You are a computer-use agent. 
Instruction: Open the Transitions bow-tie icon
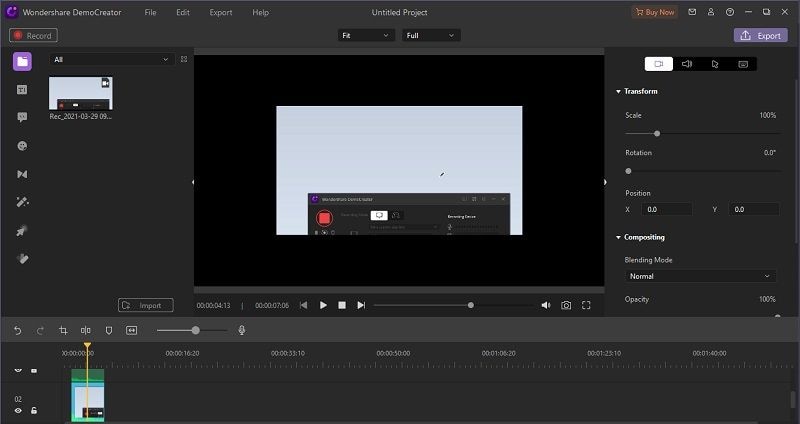22,174
